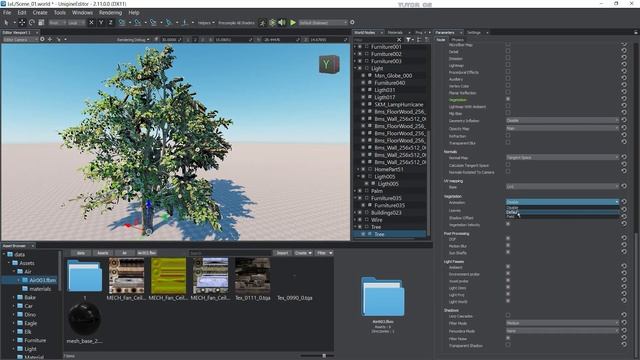This screenshot has width=640, height=360.
Task: Open the Rendering menu
Action: coord(110,13)
